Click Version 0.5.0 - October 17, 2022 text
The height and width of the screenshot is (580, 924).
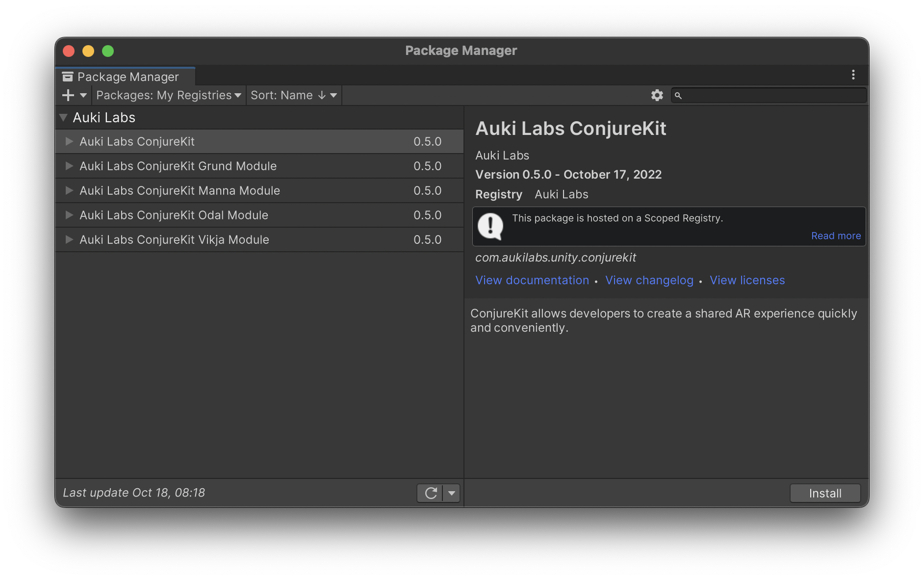568,175
